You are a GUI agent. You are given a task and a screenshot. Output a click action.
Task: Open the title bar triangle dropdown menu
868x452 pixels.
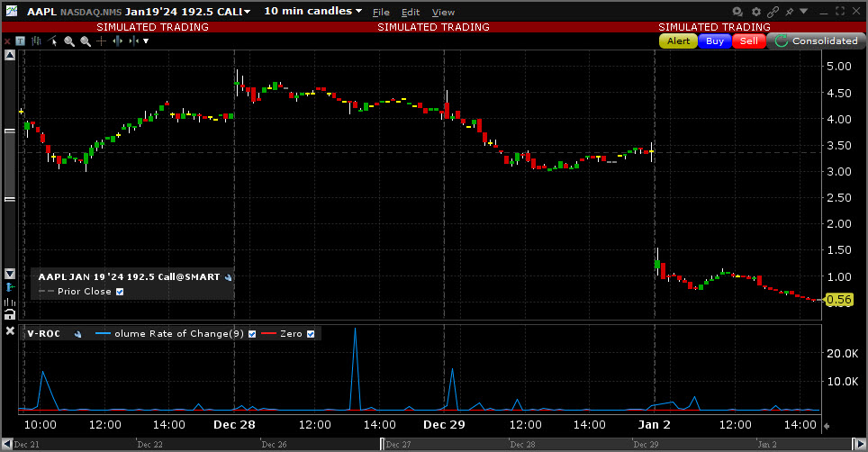click(804, 11)
